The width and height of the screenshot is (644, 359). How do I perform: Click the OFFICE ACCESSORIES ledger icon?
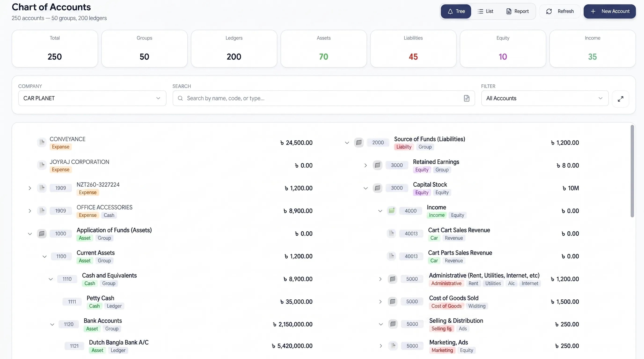[42, 211]
